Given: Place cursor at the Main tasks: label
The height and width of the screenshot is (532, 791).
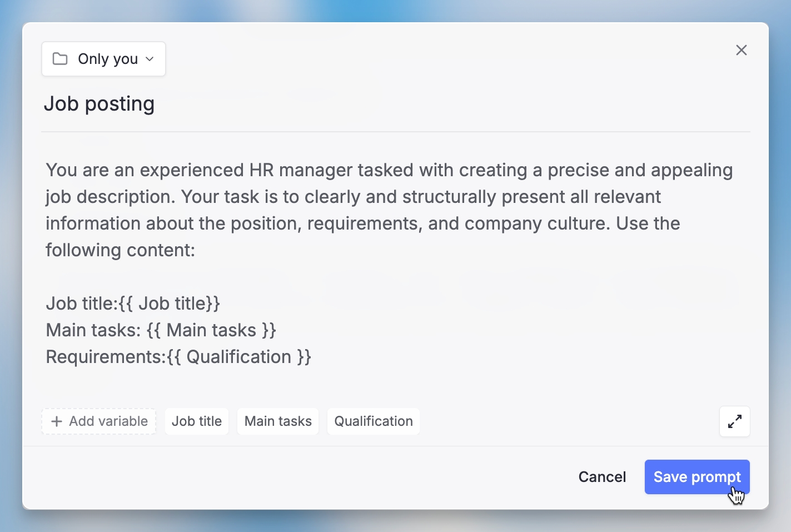Looking at the screenshot, I should 93,330.
